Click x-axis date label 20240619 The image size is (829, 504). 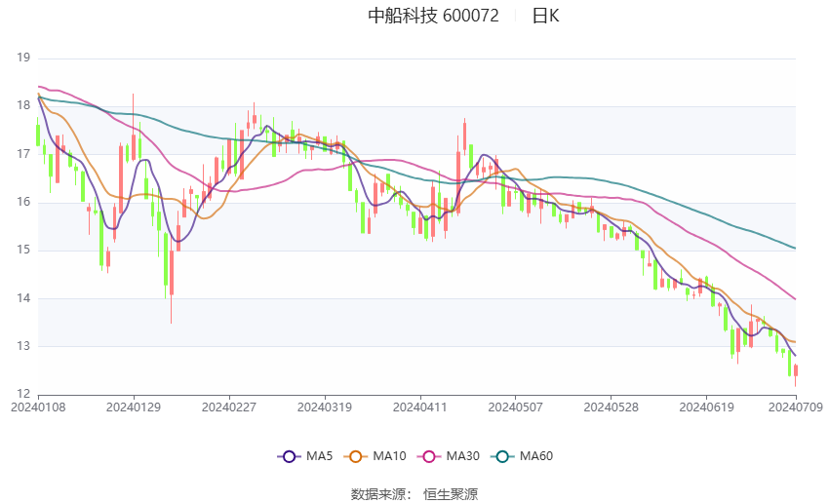pos(706,407)
